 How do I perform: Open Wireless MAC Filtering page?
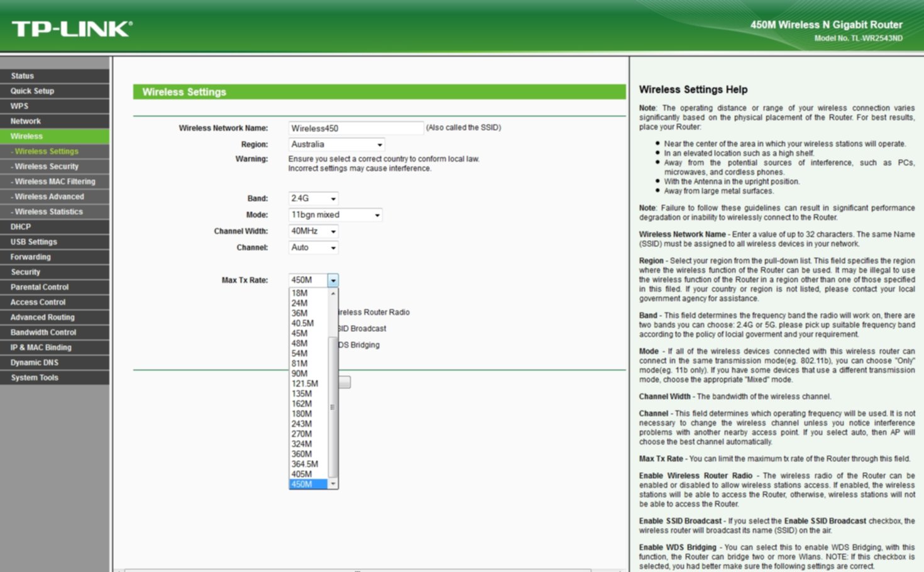(55, 182)
